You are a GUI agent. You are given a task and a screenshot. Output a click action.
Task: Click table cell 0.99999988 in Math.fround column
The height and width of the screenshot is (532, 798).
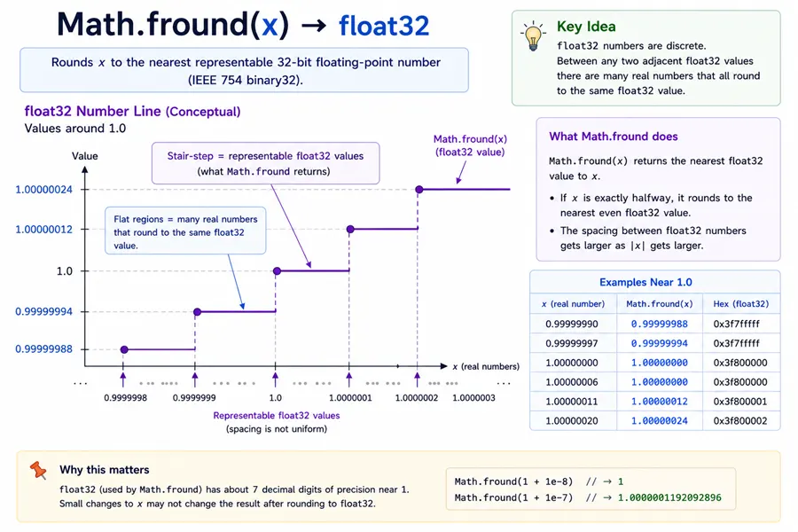[x=659, y=324]
